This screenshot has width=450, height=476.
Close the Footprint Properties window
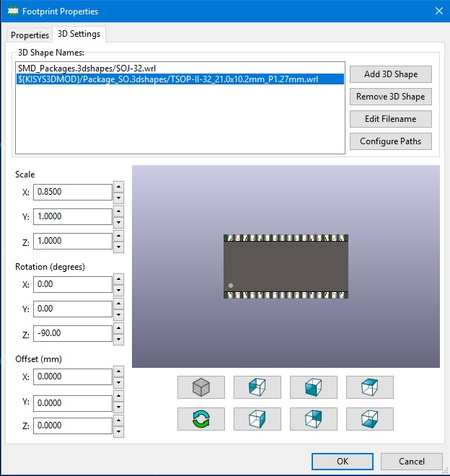(438, 12)
